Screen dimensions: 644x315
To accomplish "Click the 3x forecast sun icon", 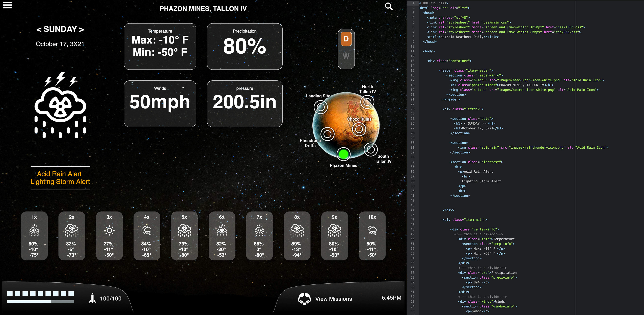I will (109, 230).
